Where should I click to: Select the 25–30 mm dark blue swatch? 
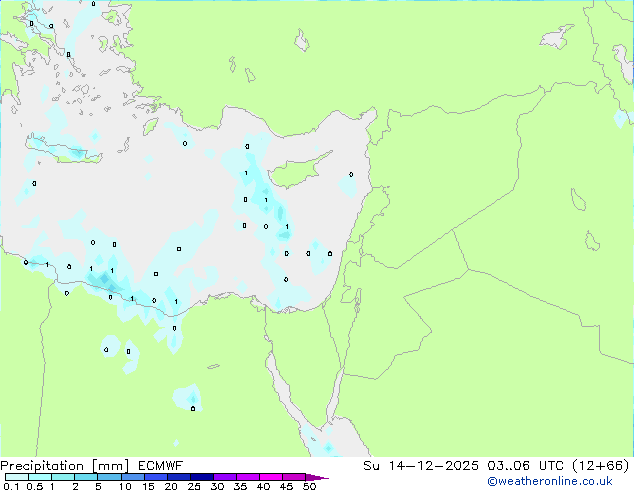(201, 477)
